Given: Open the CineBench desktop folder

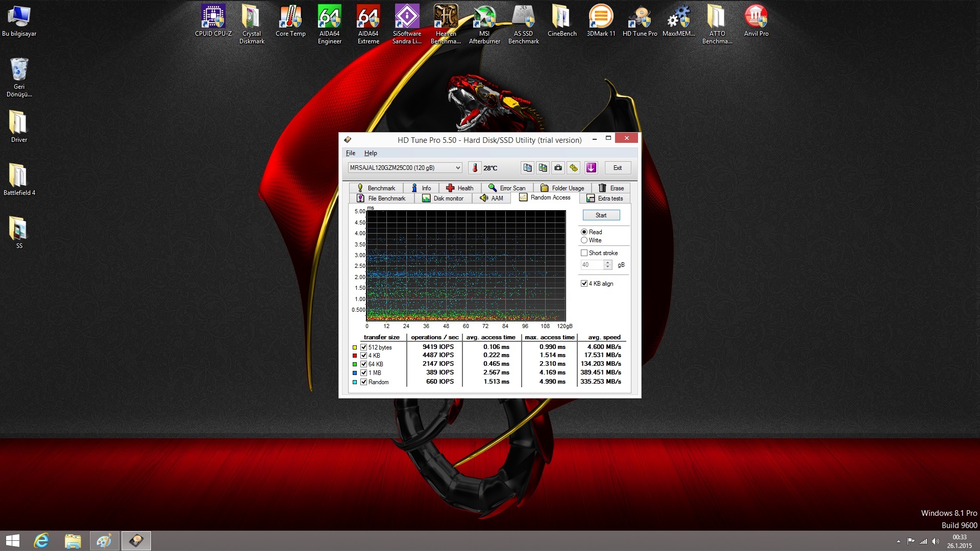Looking at the screenshot, I should (x=562, y=21).
